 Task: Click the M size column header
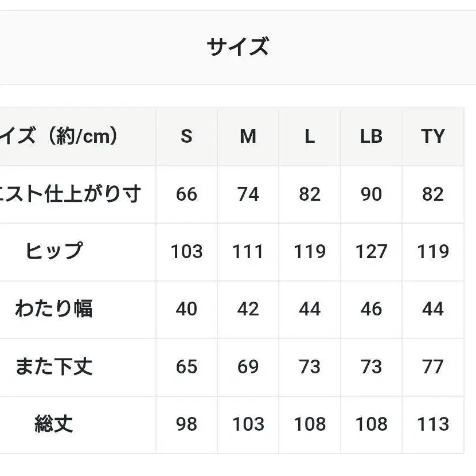click(248, 136)
